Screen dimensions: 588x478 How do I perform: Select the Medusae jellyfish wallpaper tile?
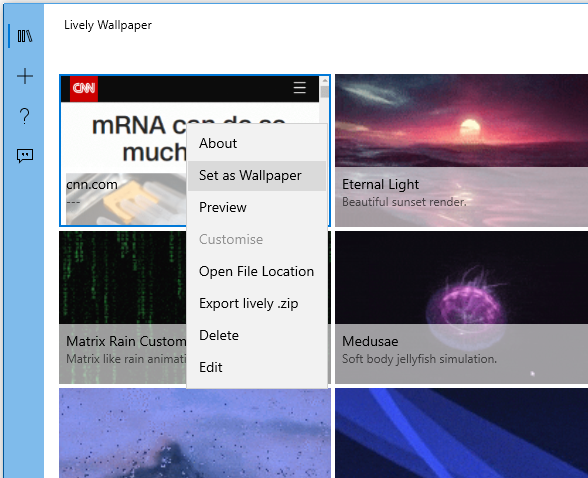point(461,307)
